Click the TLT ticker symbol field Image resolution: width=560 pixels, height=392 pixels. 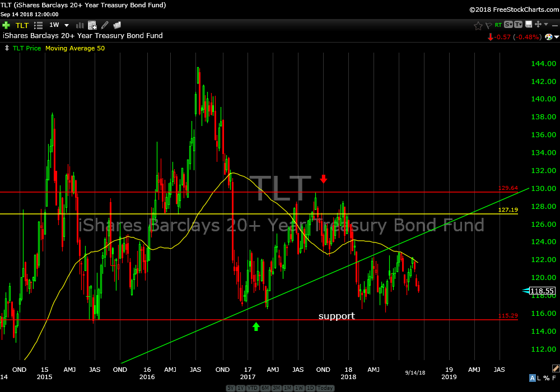[22, 25]
